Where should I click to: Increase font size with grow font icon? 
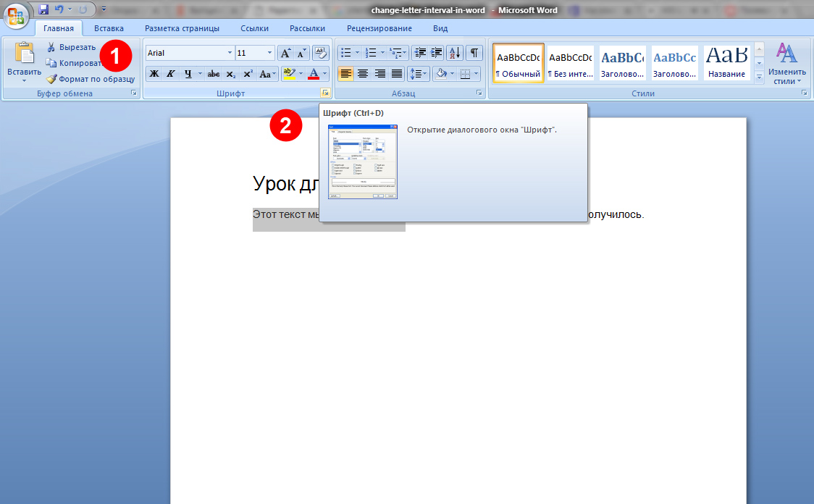(x=285, y=53)
